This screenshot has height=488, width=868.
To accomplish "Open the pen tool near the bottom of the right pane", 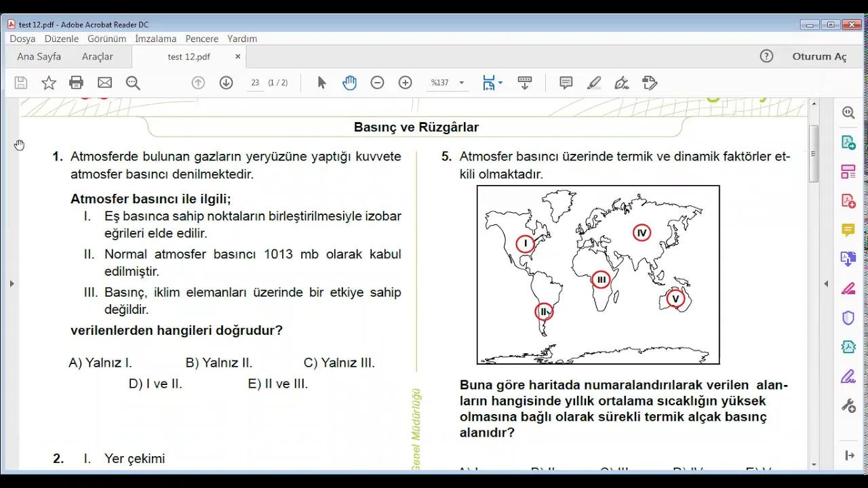I will (x=848, y=376).
